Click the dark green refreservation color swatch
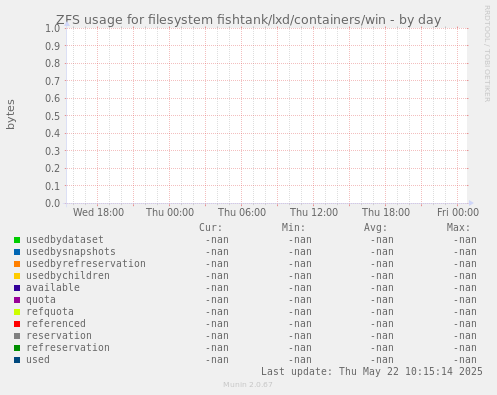This screenshot has height=395, width=497. coord(17,348)
